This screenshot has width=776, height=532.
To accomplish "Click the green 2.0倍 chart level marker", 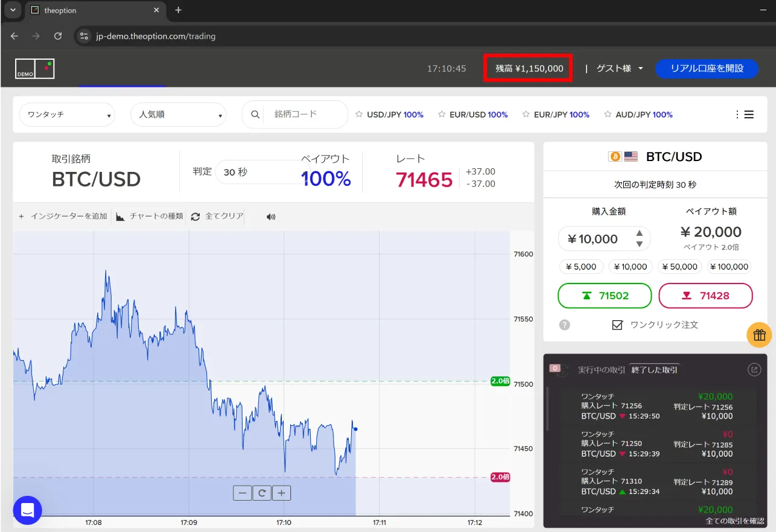I will 500,381.
